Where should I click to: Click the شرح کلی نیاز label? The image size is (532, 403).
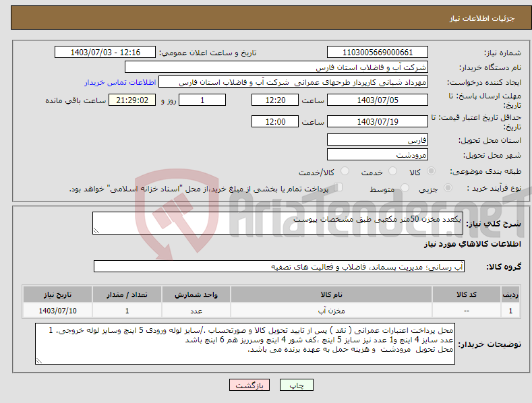click(494, 224)
